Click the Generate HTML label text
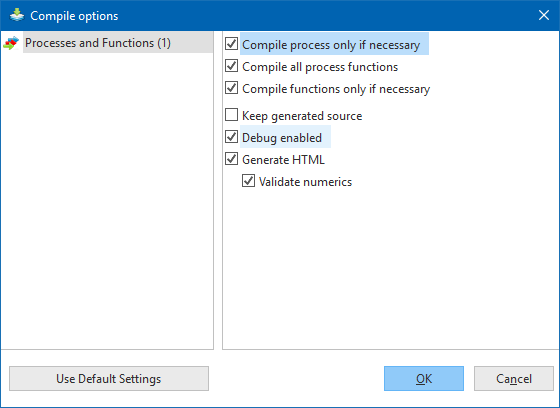 (x=284, y=160)
